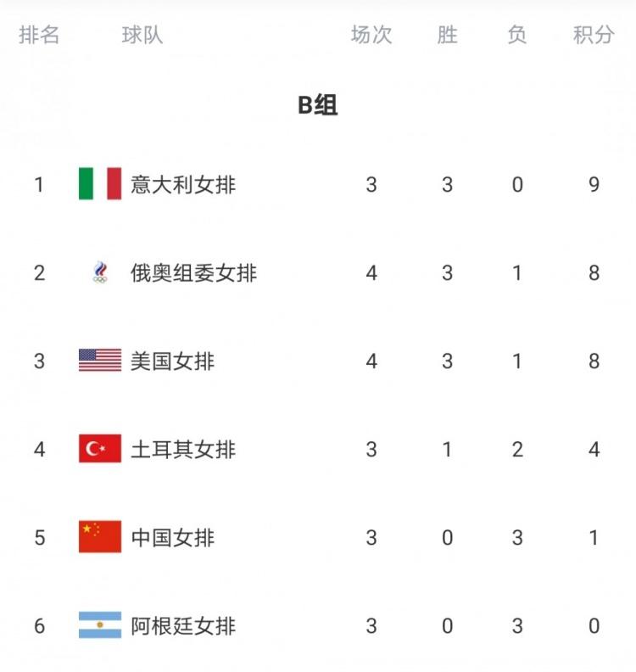Click the Argentina flag icon

click(x=100, y=625)
